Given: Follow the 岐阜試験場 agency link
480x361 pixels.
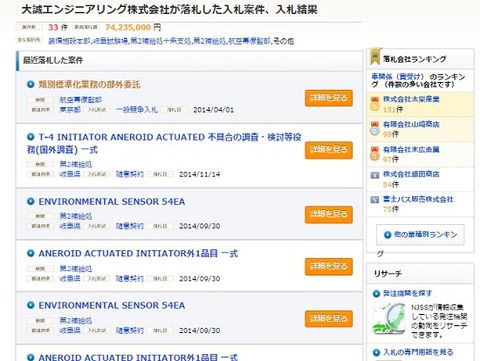Looking at the screenshot, I should click(x=110, y=41).
